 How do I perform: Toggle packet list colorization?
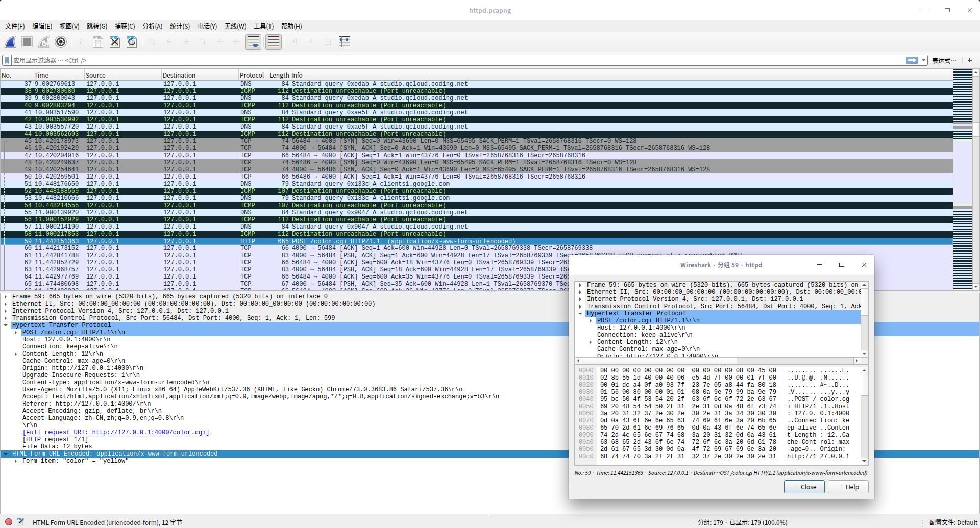[x=274, y=42]
